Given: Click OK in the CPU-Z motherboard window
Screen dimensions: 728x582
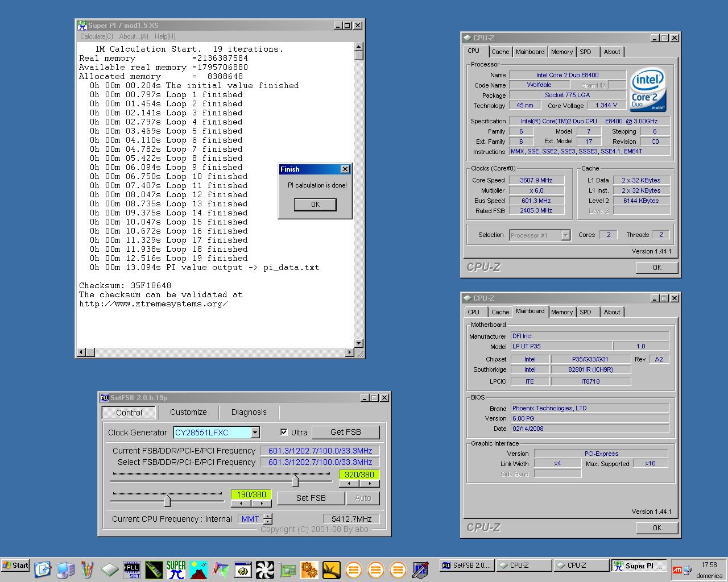Looking at the screenshot, I should pos(657,528).
